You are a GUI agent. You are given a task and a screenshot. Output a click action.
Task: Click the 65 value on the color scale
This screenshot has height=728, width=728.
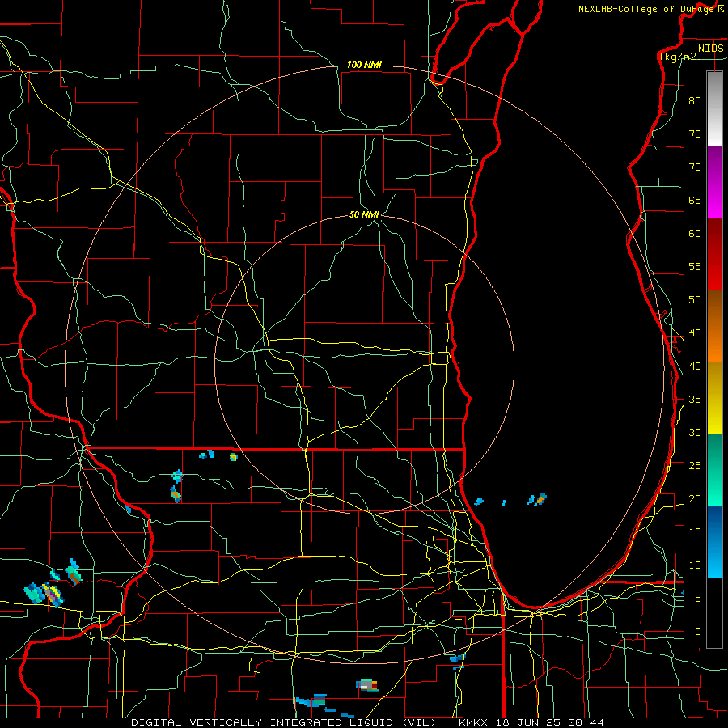[x=695, y=200]
